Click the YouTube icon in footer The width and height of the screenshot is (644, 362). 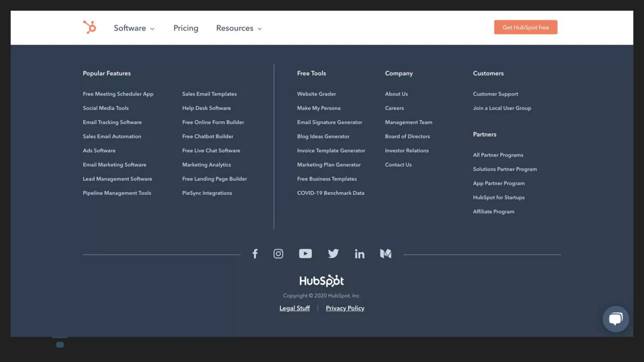click(305, 254)
